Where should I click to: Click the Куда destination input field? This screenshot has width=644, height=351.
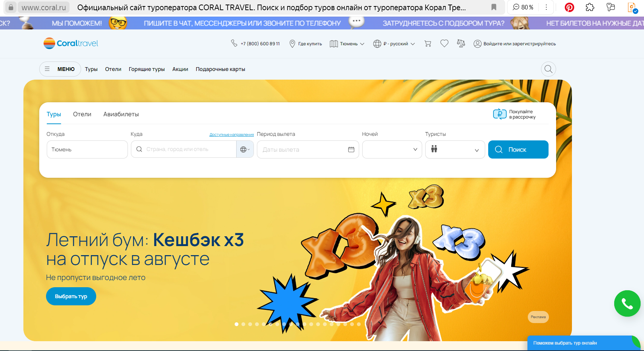coord(185,149)
